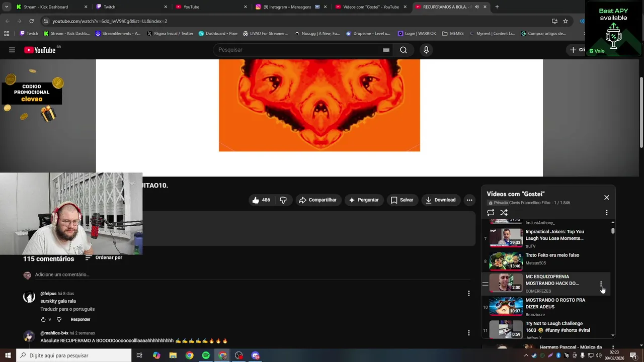Click install app icon in address bar
The image size is (644, 362).
coord(554,21)
